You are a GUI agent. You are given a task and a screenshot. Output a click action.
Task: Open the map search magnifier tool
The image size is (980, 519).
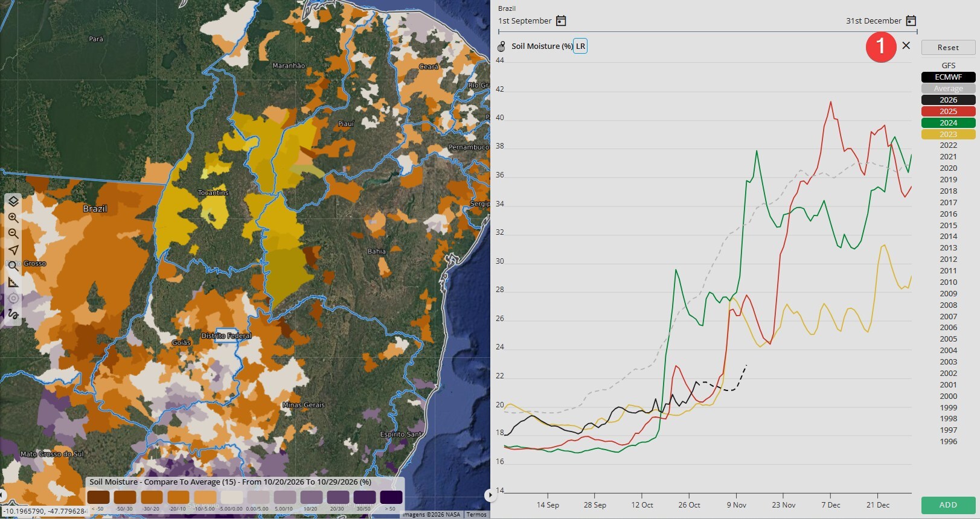pyautogui.click(x=13, y=266)
